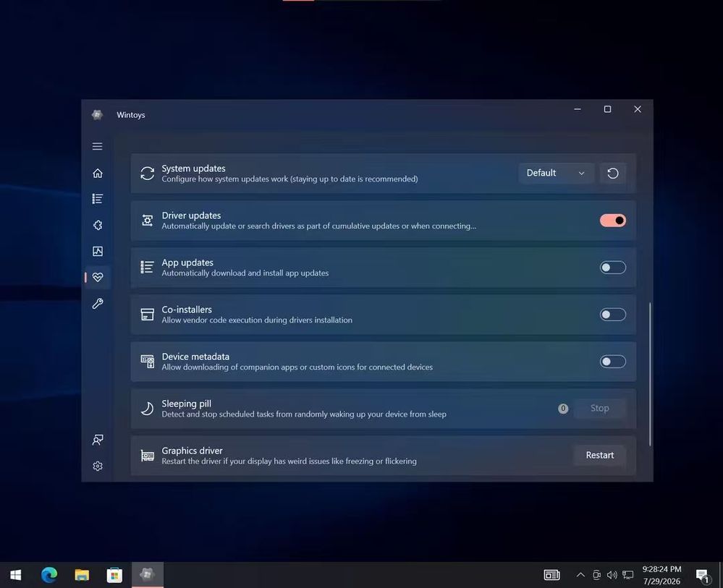723x588 pixels.
Task: Click the Wintoys app logo in title bar
Action: [97, 115]
